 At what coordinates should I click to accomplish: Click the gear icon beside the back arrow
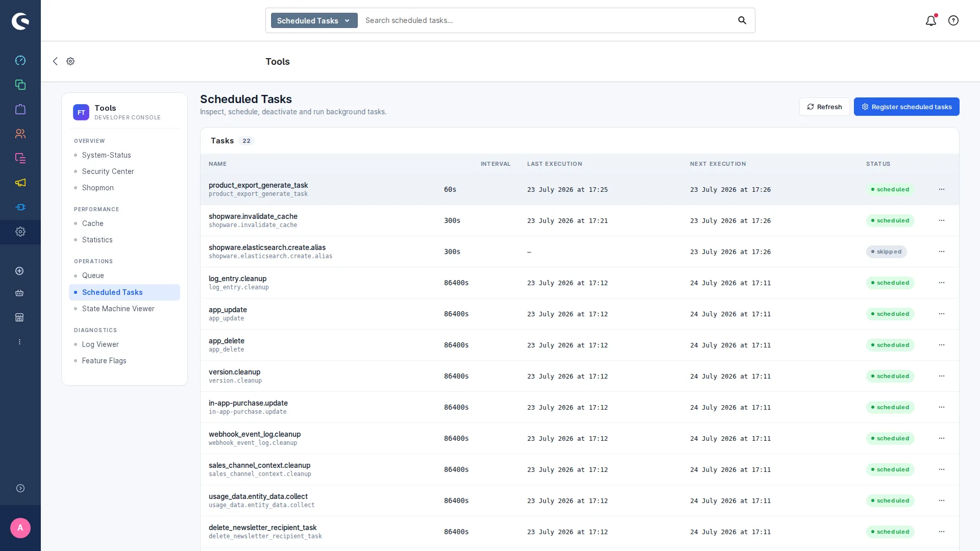click(x=70, y=61)
